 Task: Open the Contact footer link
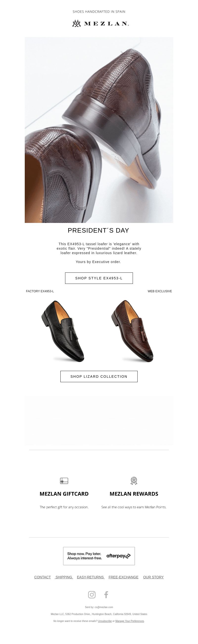pyautogui.click(x=43, y=577)
